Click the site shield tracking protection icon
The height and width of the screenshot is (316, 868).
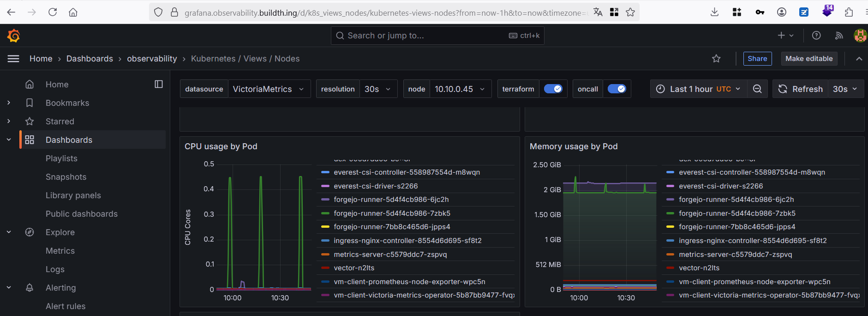click(x=158, y=12)
